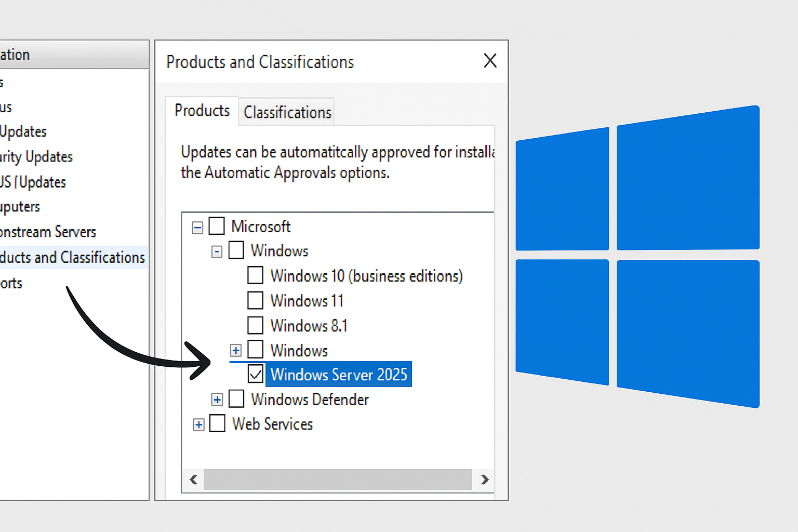Collapse the Microsoft tree node
Screen dimensions: 798x532
(197, 227)
